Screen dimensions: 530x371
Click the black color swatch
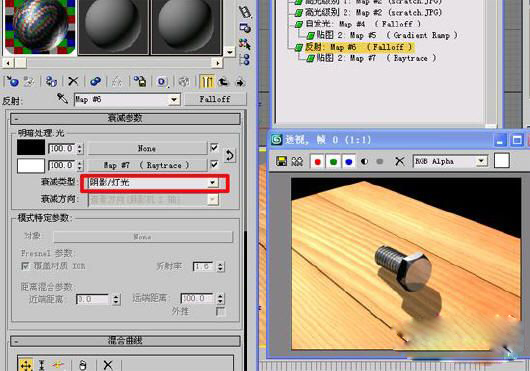(x=31, y=148)
